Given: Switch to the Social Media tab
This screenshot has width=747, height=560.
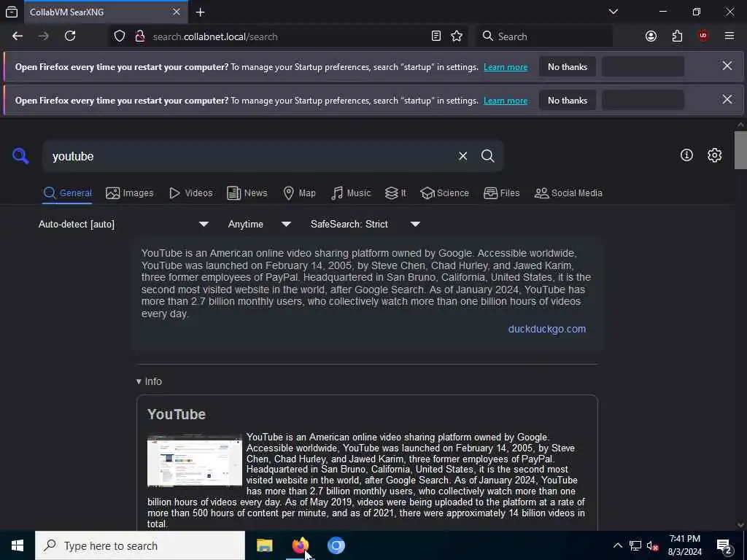Looking at the screenshot, I should tap(568, 192).
